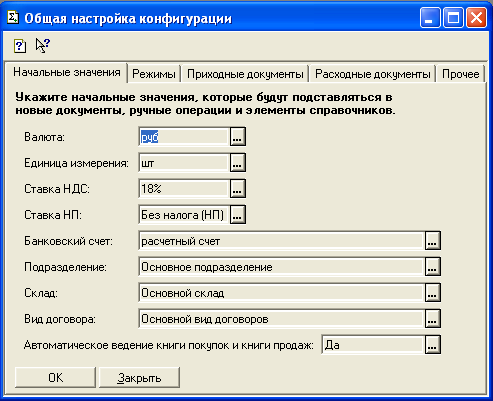Switch to the Приходные документы tab
The height and width of the screenshot is (401, 493).
(x=245, y=74)
